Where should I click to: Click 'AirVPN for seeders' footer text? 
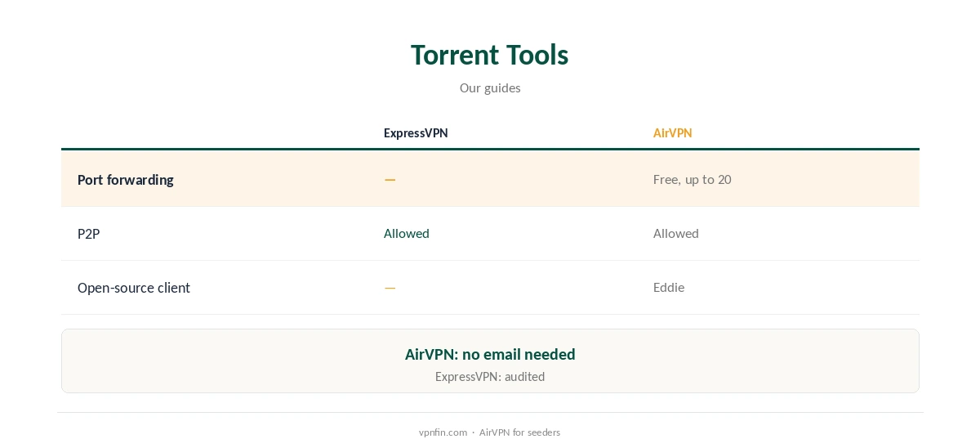pos(519,432)
